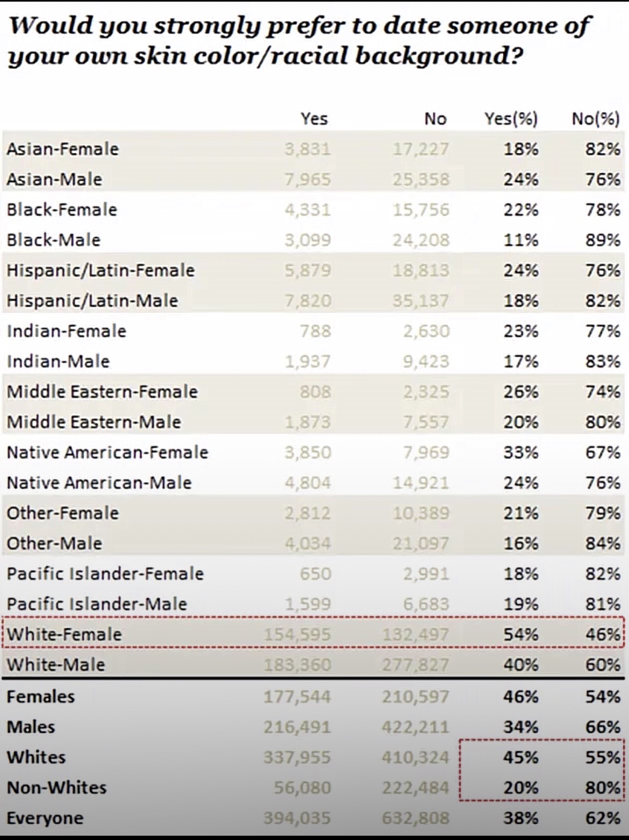Click the Males 216,491 count
Image resolution: width=629 pixels, height=840 pixels.
(297, 728)
